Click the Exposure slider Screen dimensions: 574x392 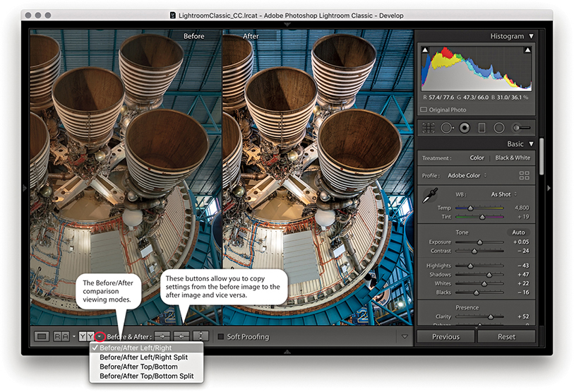[x=480, y=242]
